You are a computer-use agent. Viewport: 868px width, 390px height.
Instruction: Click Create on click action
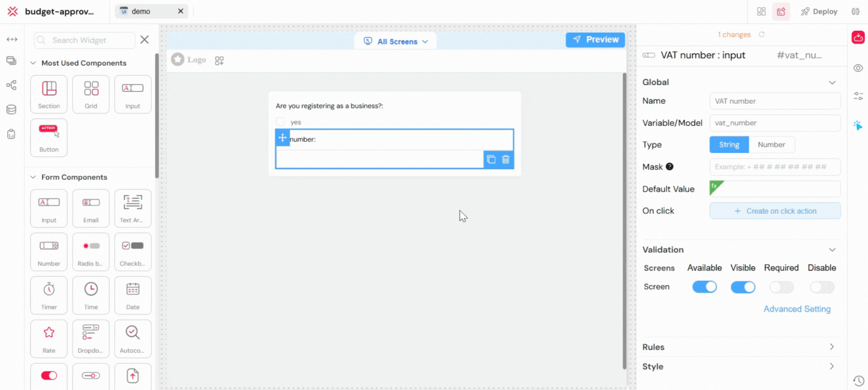point(775,211)
